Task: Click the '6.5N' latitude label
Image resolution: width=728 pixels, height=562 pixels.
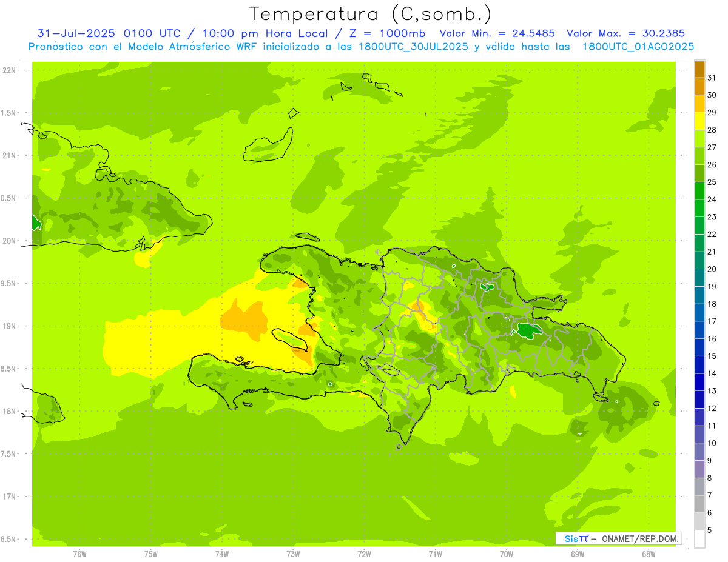Action: 9,540
